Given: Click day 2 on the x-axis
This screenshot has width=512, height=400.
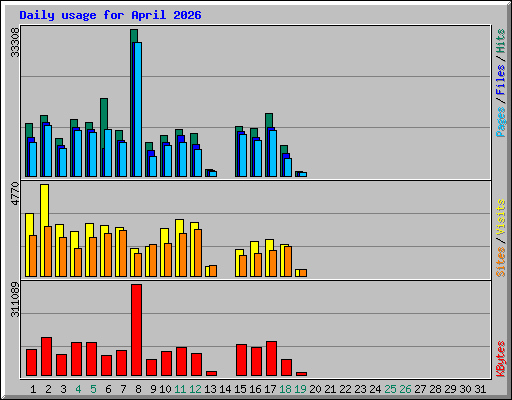Looking at the screenshot, I should pos(48,389).
